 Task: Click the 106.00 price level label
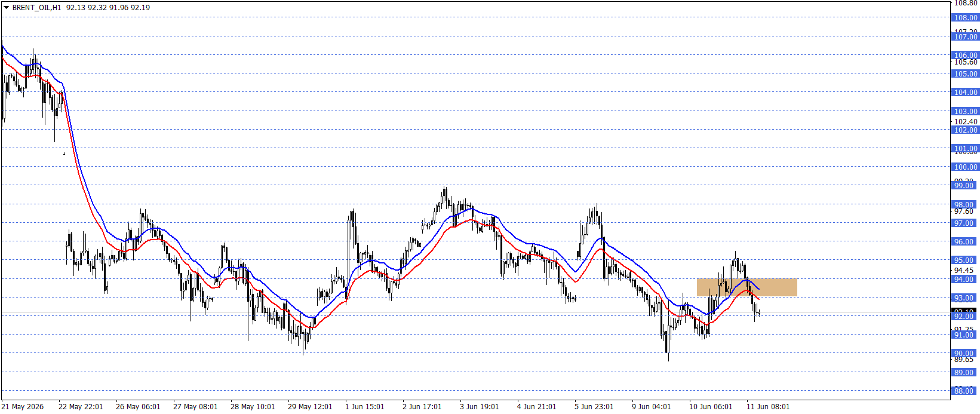pyautogui.click(x=964, y=56)
